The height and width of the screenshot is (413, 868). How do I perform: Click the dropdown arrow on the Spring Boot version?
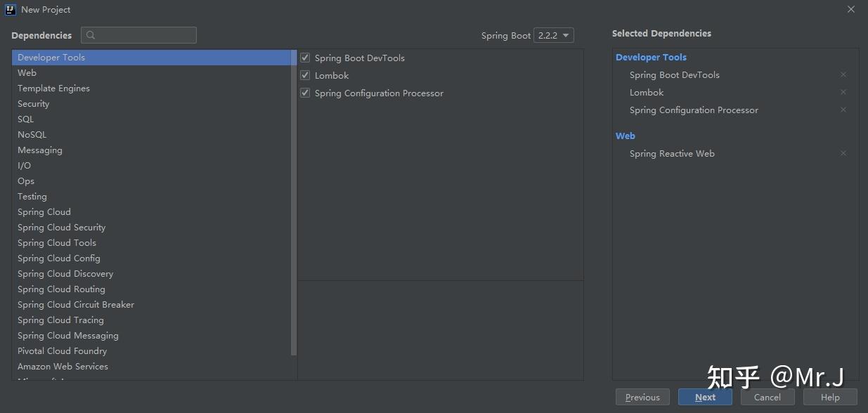(x=566, y=35)
